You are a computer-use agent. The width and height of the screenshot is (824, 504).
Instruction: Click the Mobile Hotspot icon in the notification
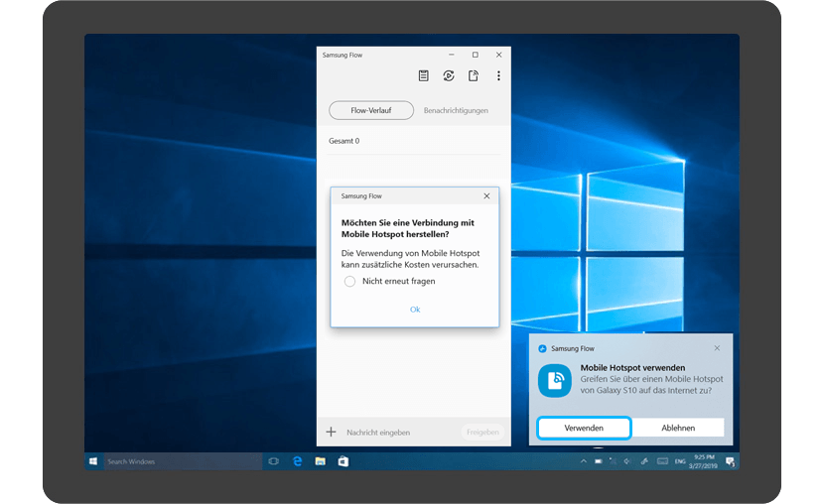pyautogui.click(x=554, y=381)
